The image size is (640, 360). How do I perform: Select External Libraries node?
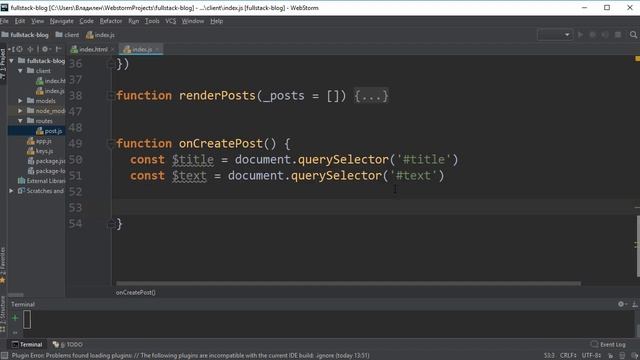pyautogui.click(x=42, y=181)
